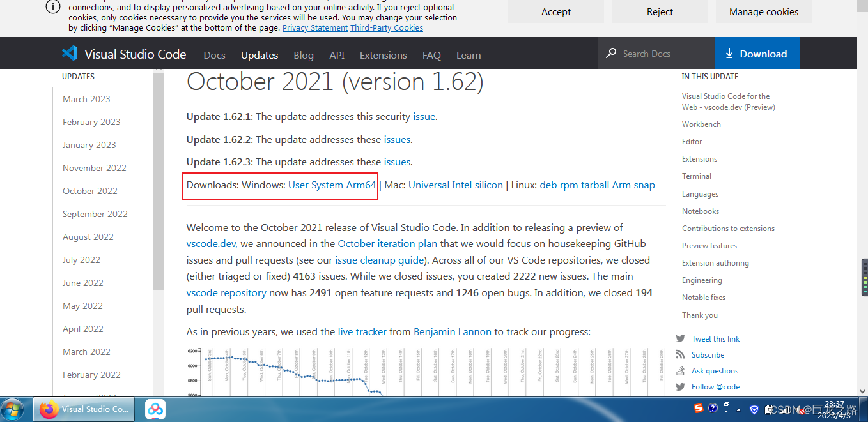Open the issues link for Update 1.62.3
868x422 pixels.
point(397,162)
